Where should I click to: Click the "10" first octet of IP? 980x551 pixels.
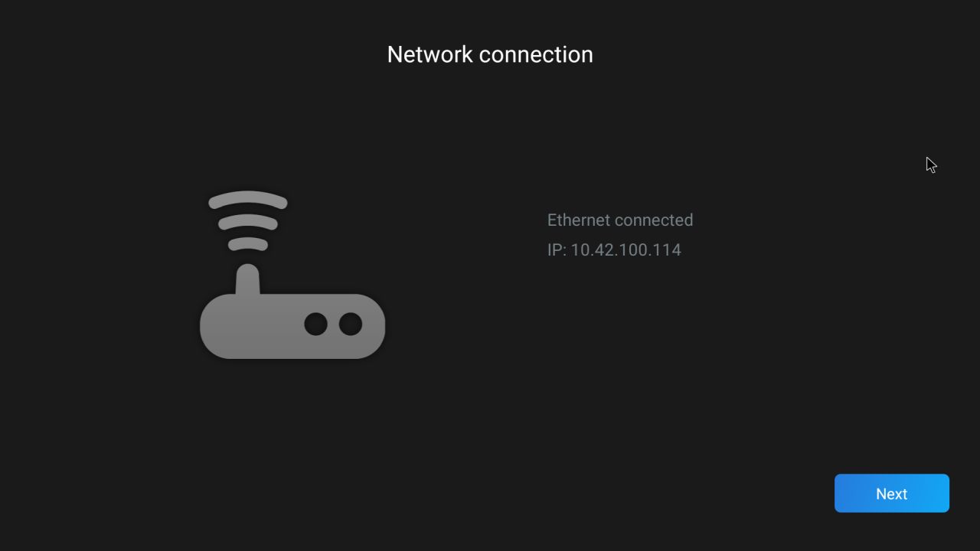(580, 249)
